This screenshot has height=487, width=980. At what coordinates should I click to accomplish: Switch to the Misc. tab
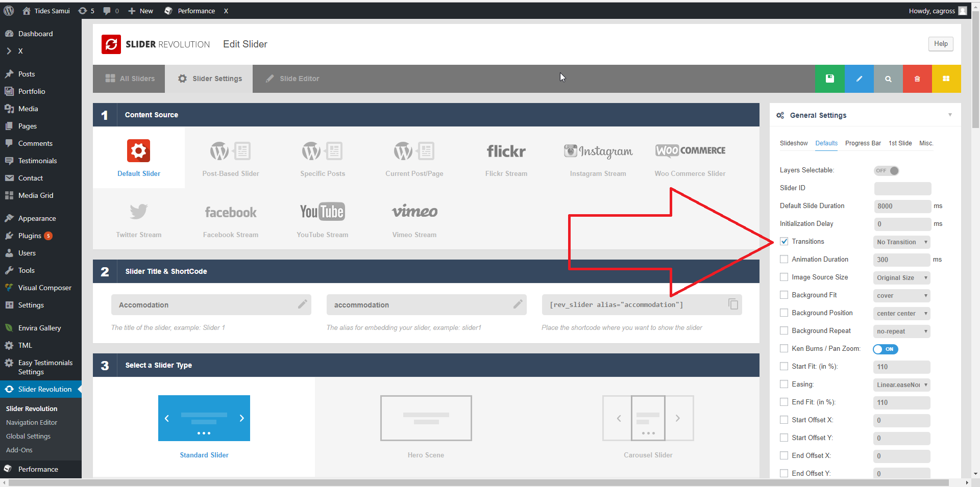click(926, 143)
